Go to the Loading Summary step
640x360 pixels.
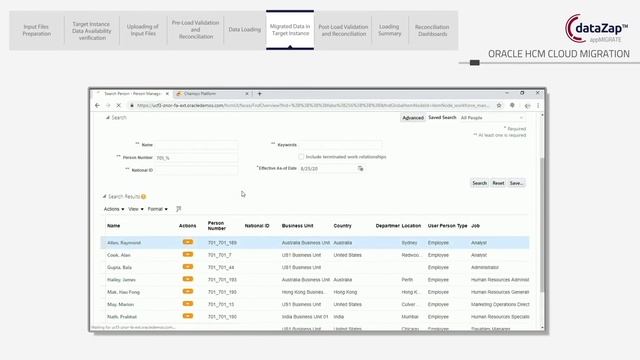tap(389, 30)
